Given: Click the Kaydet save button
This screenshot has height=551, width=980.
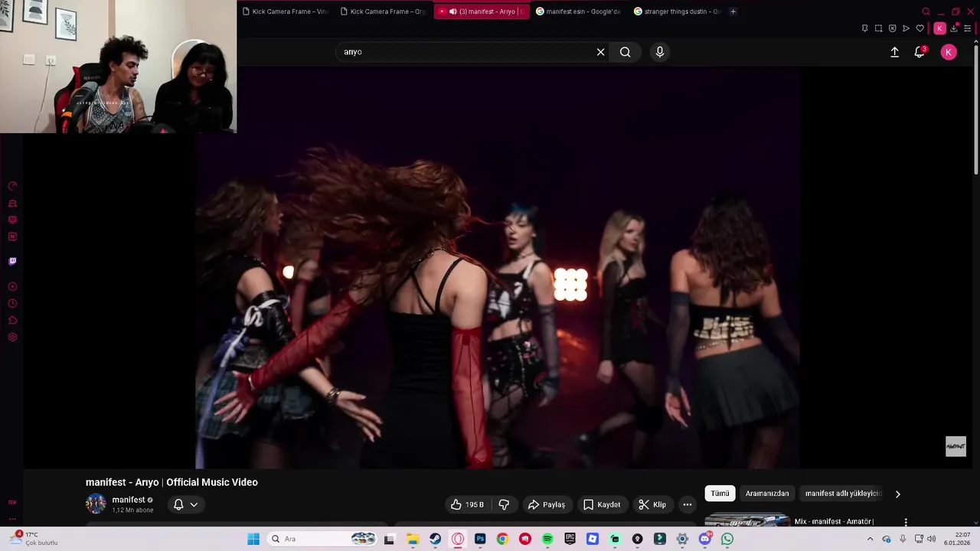Looking at the screenshot, I should tap(602, 504).
